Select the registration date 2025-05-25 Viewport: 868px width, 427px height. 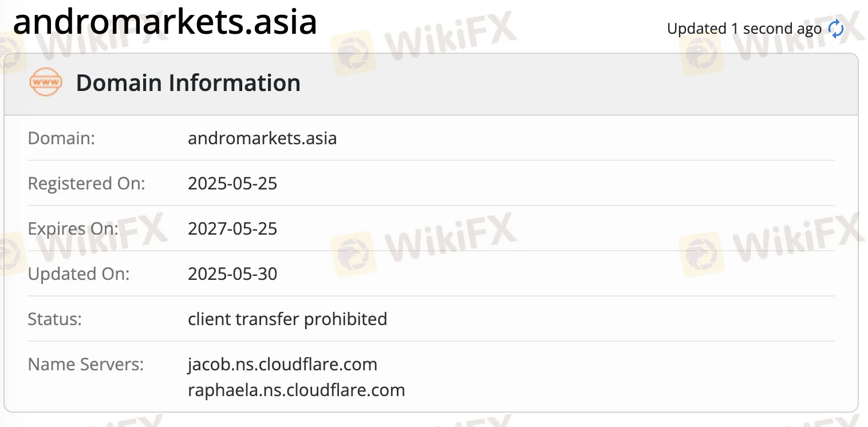(232, 183)
